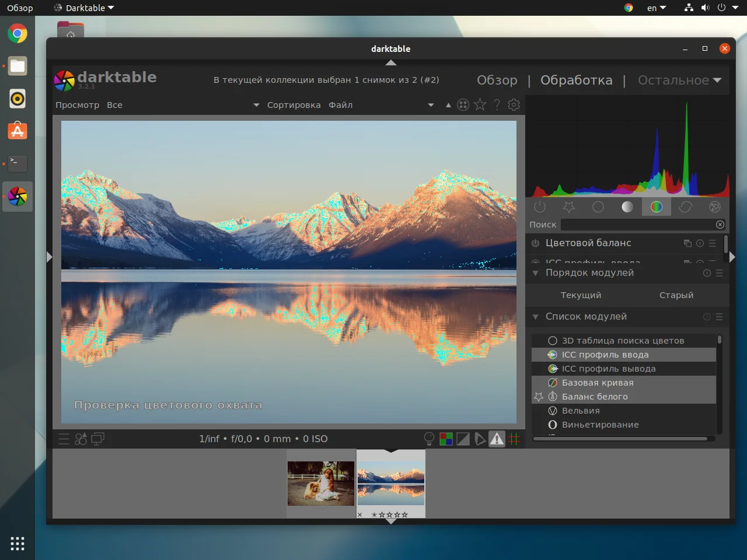Click the Старый module order button
Viewport: 747px width, 560px height.
[676, 295]
